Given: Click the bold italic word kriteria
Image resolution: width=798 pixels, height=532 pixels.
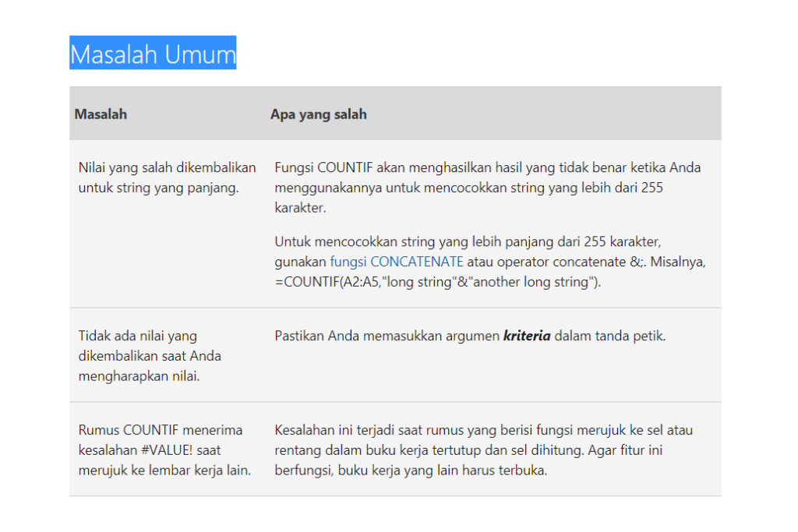Looking at the screenshot, I should (x=527, y=336).
